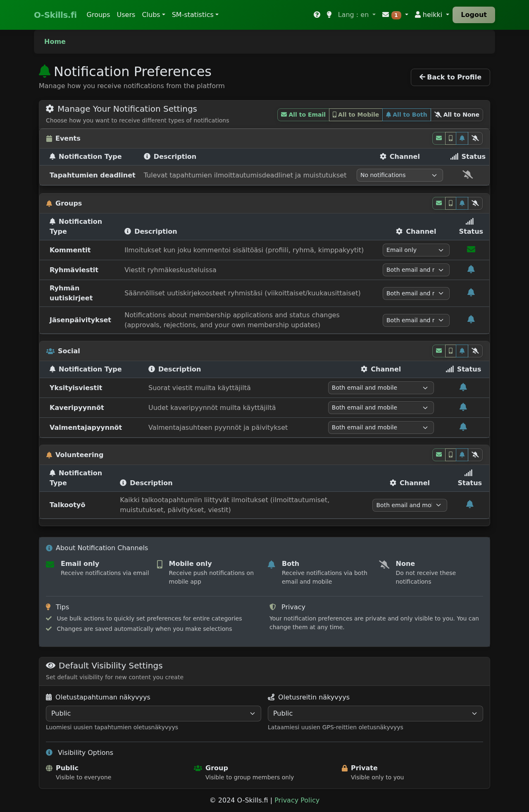Go to the Home breadcrumb link
The height and width of the screenshot is (812, 529).
[x=55, y=41]
